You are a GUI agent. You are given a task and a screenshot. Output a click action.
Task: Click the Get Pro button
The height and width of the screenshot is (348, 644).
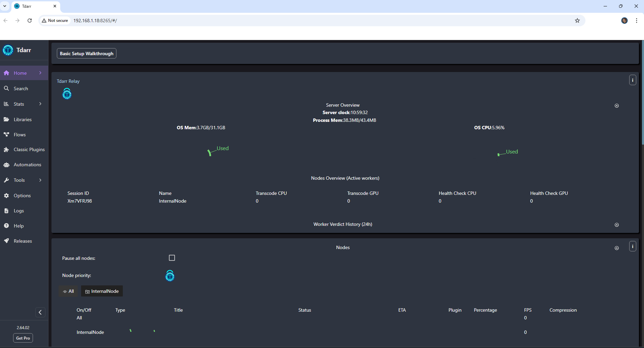(23, 338)
